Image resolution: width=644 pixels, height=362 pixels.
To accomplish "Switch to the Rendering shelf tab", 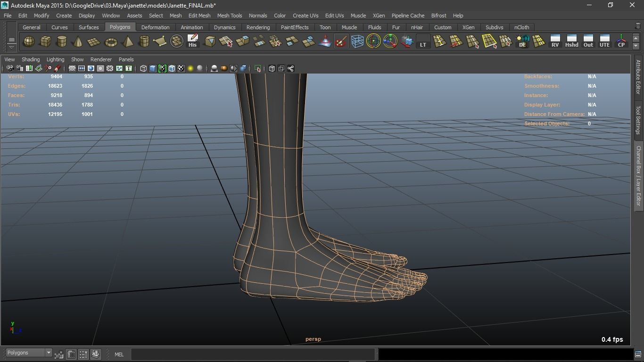I will tap(258, 27).
